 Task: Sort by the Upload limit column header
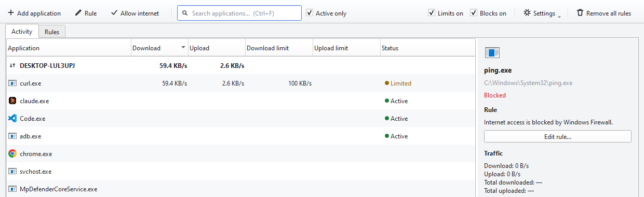tap(346, 48)
